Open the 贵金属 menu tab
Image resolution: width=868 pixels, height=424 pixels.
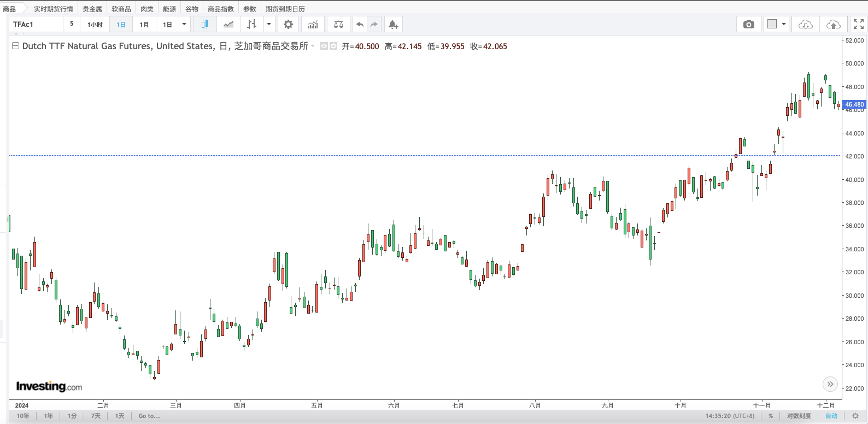(x=92, y=9)
